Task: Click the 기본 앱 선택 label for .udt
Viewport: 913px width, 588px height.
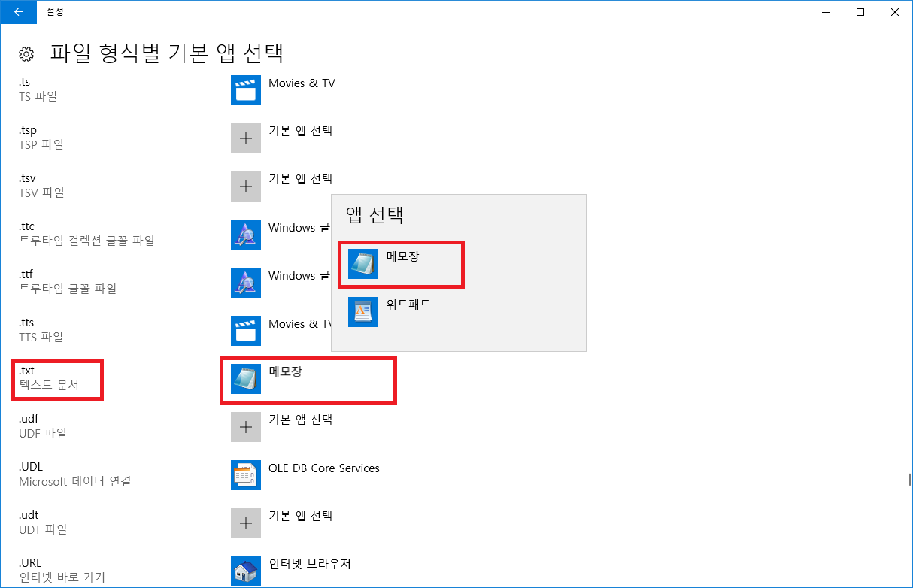Action: pyautogui.click(x=300, y=516)
